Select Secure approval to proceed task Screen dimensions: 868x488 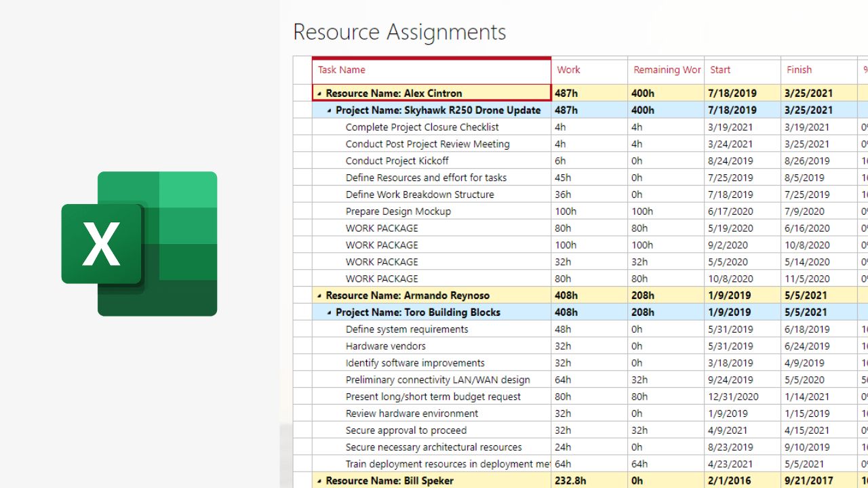click(406, 430)
